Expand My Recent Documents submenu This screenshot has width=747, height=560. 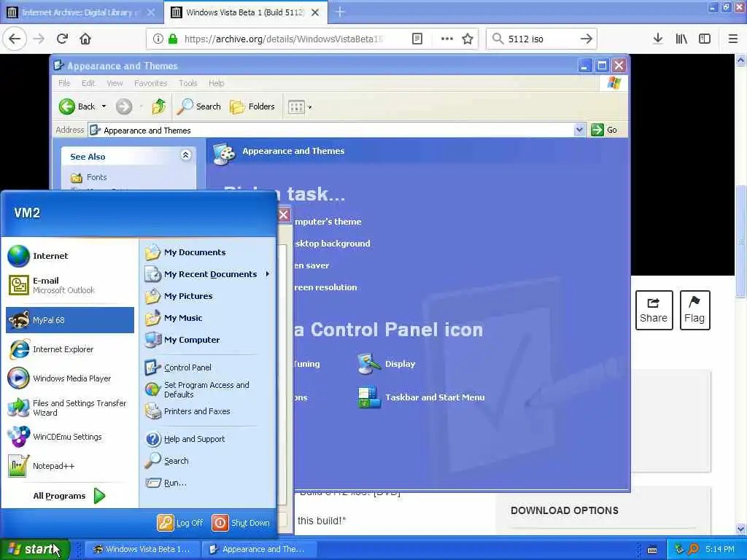[x=208, y=274]
